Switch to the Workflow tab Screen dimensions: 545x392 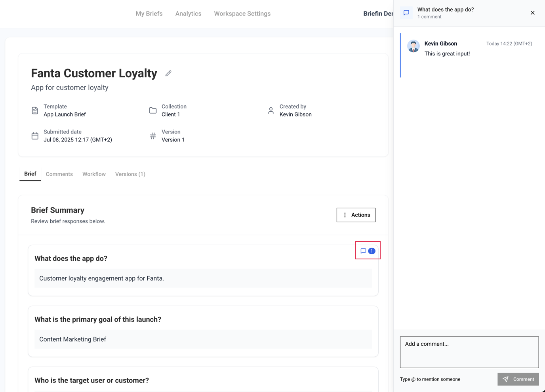pos(94,174)
